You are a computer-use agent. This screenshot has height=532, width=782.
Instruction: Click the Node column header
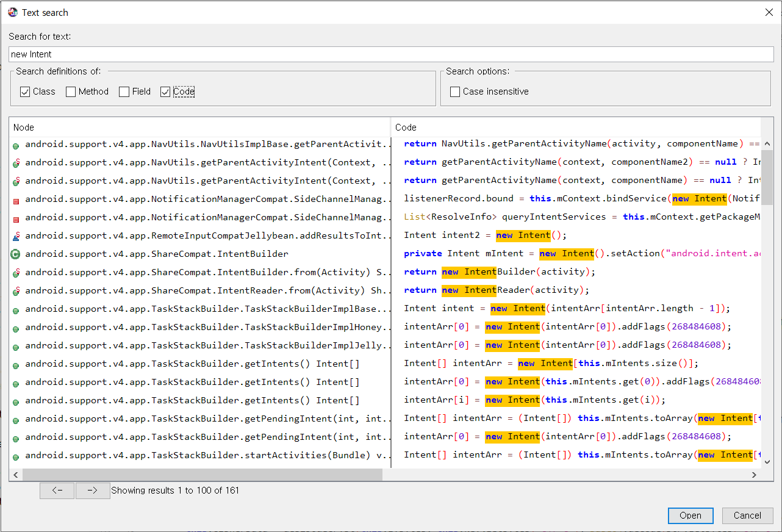[x=200, y=127]
